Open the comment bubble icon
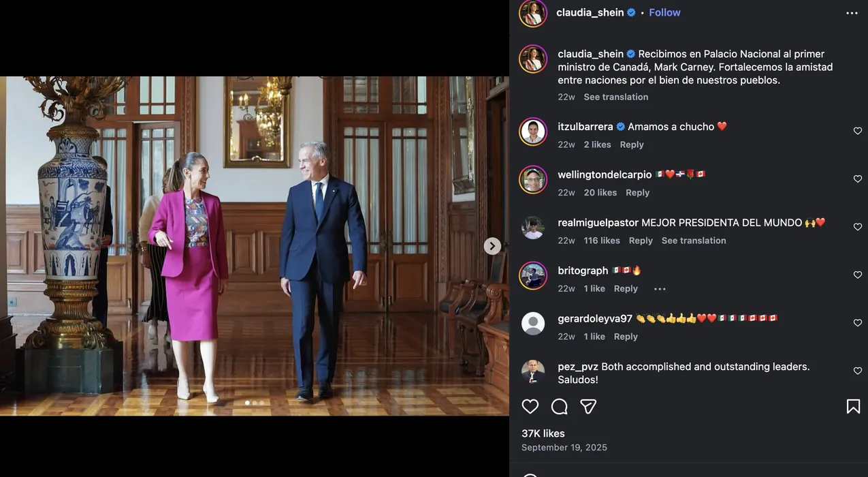The height and width of the screenshot is (477, 868). pos(559,407)
